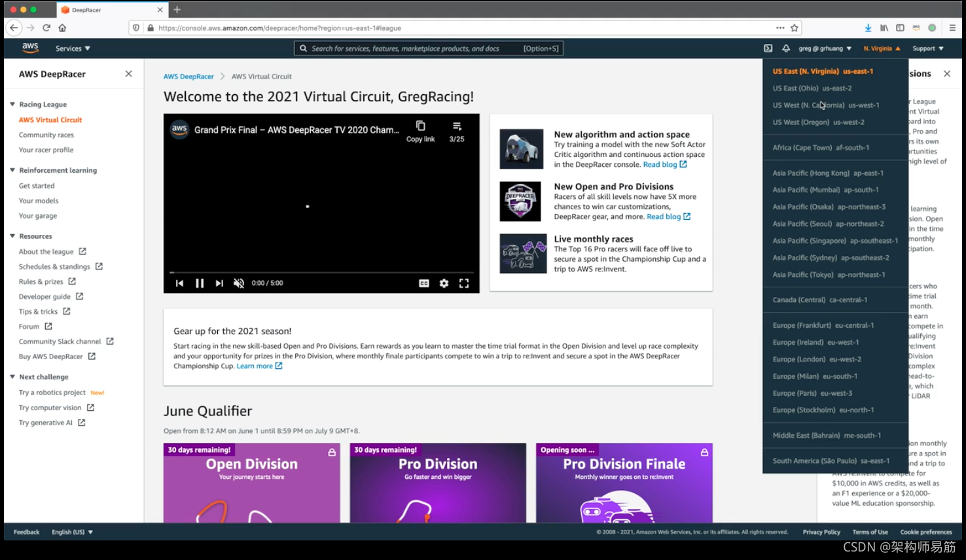Viewport: 966px width, 560px height.
Task: Close the AWS DeepRacer side navigation
Action: coord(128,74)
